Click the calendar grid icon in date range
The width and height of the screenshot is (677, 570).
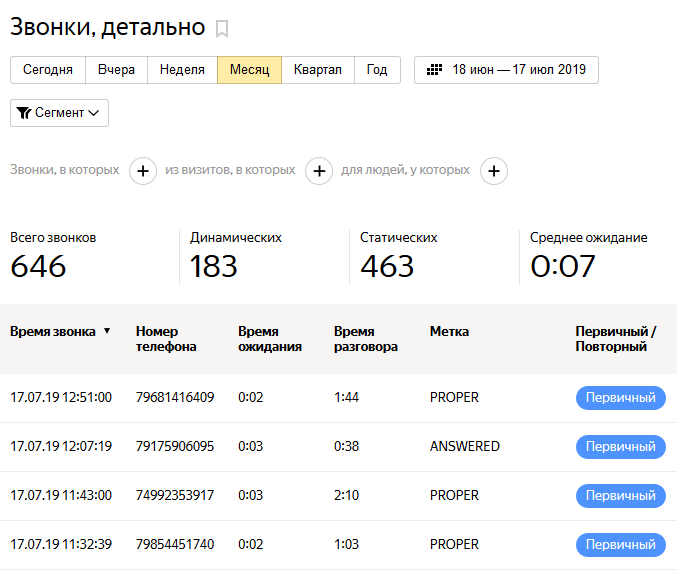[434, 70]
